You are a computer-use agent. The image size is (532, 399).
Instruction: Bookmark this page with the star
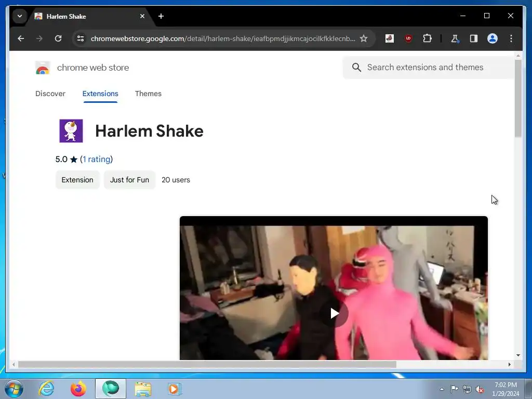click(364, 38)
